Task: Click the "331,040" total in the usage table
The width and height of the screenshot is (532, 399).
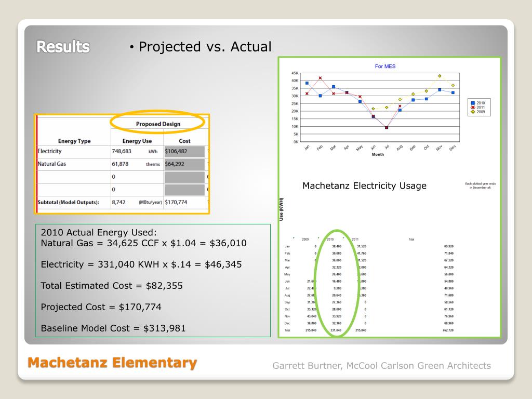Action: click(336, 330)
